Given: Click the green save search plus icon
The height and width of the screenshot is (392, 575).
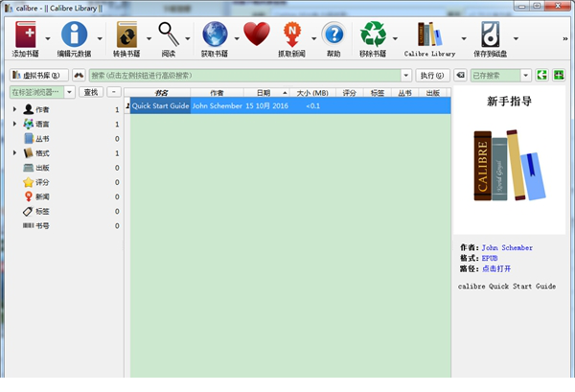Looking at the screenshot, I should coord(559,75).
